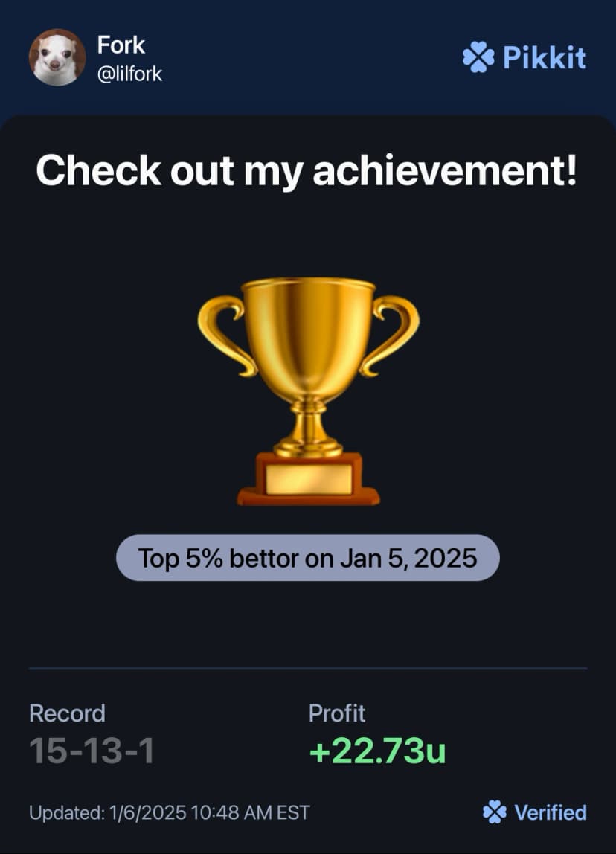This screenshot has height=854, width=616.
Task: Tap the Fork display name
Action: click(121, 45)
